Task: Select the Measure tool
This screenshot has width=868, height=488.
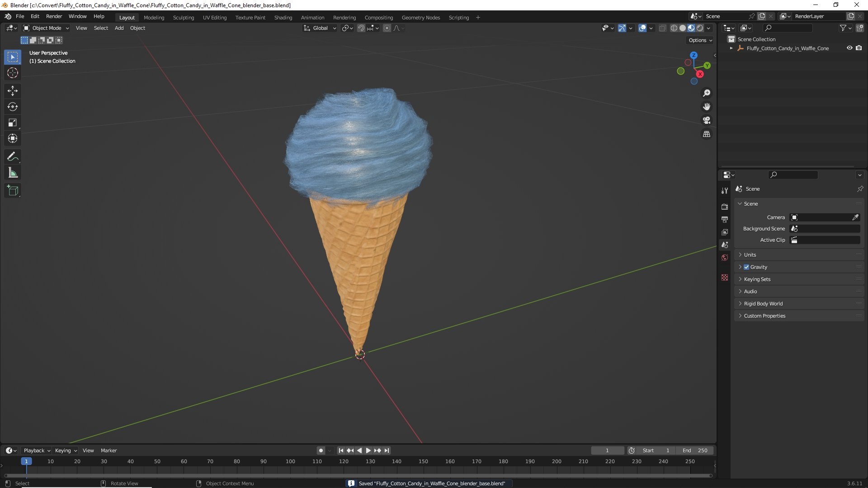Action: pos(13,173)
